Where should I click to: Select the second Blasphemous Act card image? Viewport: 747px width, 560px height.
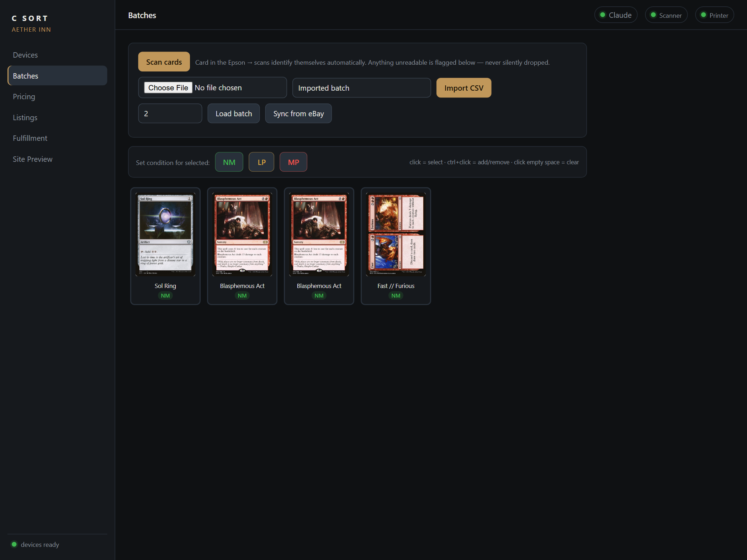[319, 235]
